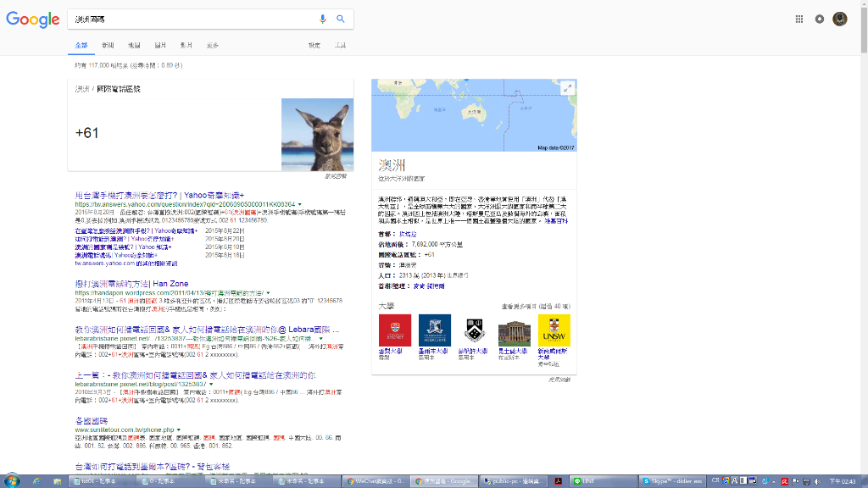
Task: Open Google notifications bell icon
Action: point(819,19)
